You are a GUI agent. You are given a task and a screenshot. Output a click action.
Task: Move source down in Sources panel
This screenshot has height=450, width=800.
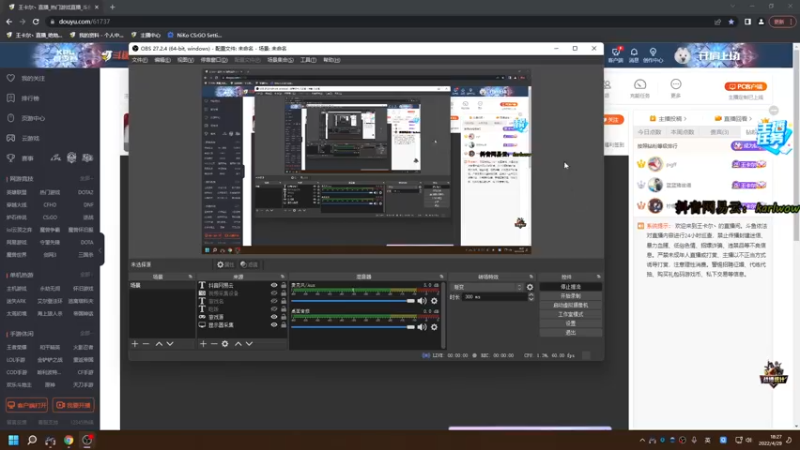coord(249,344)
